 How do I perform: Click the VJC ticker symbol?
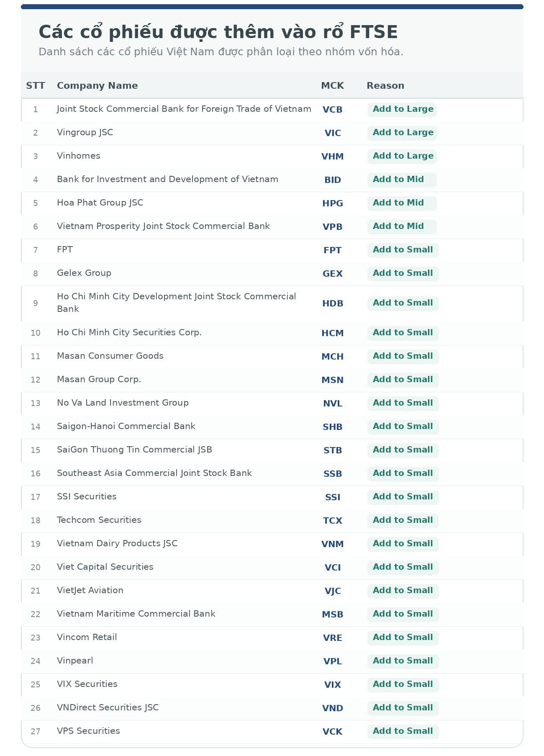(x=333, y=591)
